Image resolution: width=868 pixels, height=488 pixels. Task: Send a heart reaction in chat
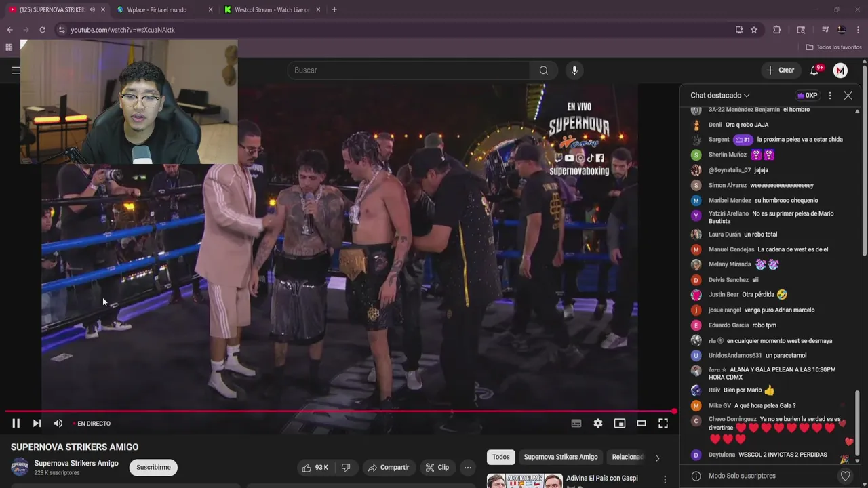click(845, 476)
